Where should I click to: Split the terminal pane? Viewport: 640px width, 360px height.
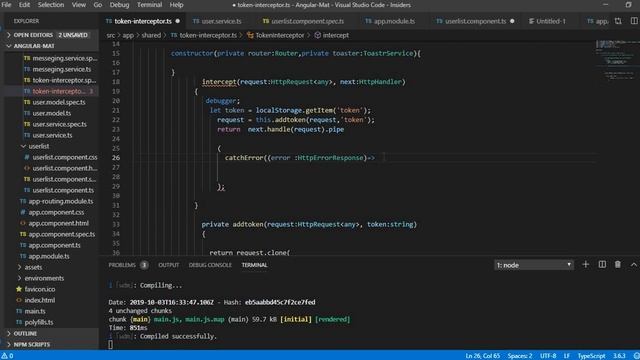(602, 265)
